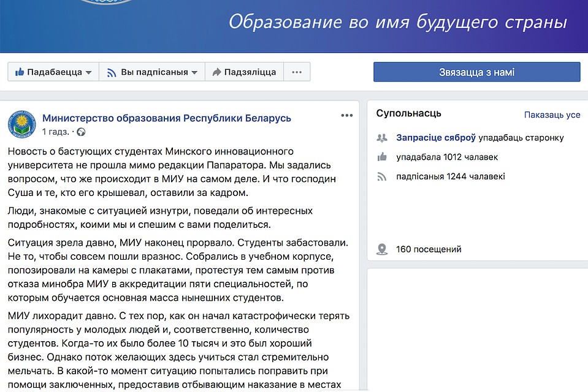Image resolution: width=588 pixels, height=392 pixels.
Task: Expand the Вы падпісаныя dropdown arrow
Action: pyautogui.click(x=194, y=72)
